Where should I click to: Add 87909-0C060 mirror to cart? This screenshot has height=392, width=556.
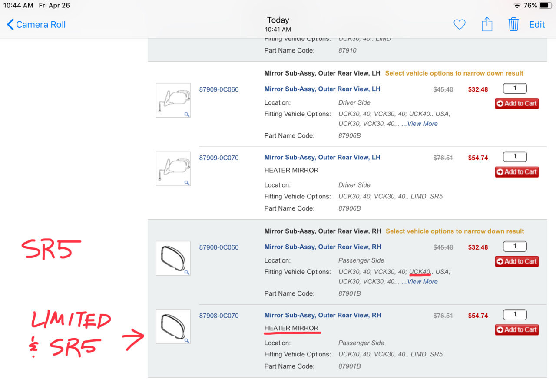point(517,103)
